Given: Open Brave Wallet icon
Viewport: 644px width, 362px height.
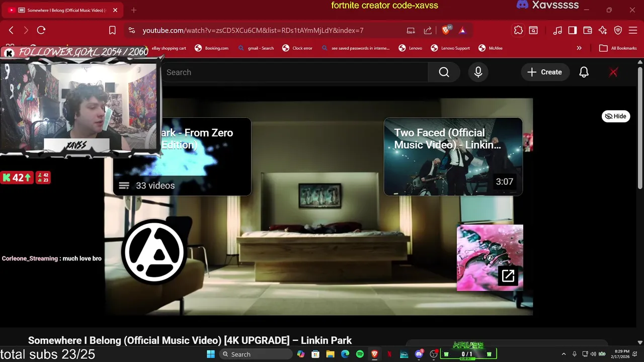Looking at the screenshot, I should [x=588, y=30].
